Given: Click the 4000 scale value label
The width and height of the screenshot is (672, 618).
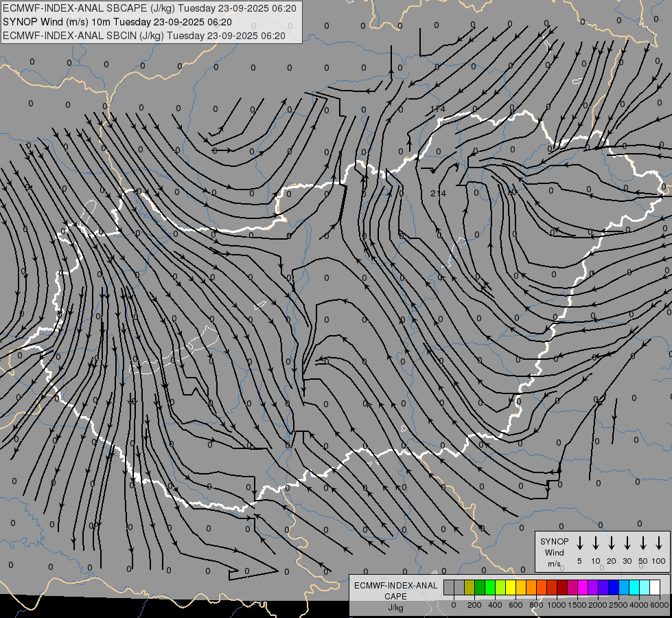Looking at the screenshot, I should point(639,605).
